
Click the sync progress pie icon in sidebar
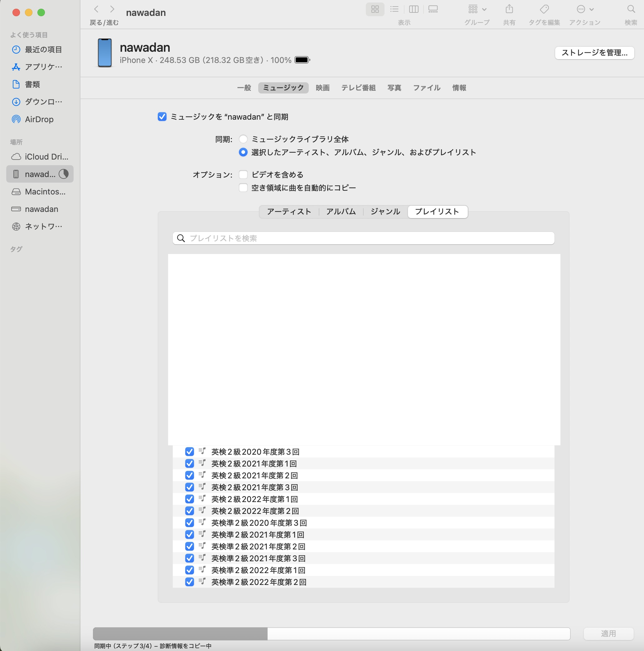[x=64, y=174]
